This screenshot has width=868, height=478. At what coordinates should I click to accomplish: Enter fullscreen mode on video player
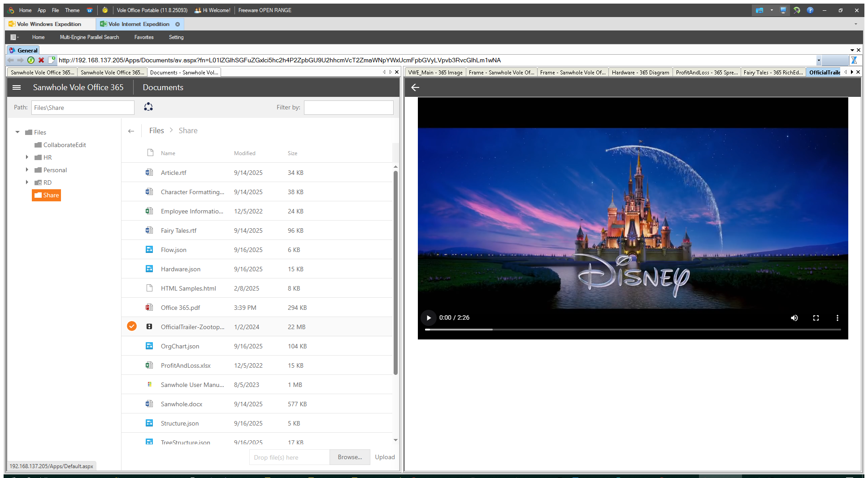pos(816,318)
